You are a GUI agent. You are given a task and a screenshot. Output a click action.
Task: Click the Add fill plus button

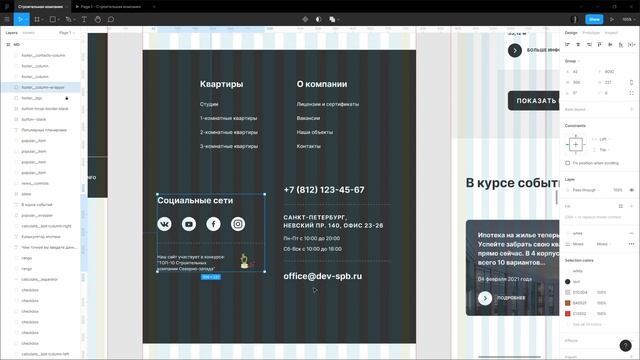[x=631, y=206]
